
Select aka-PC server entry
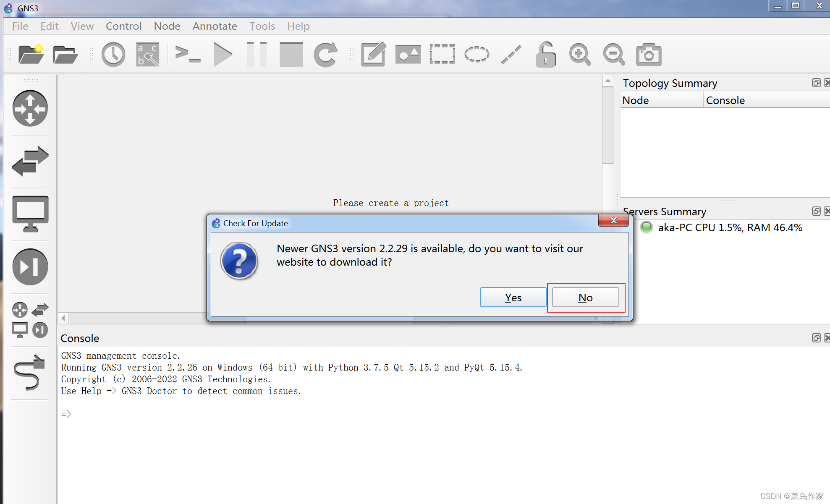click(721, 227)
